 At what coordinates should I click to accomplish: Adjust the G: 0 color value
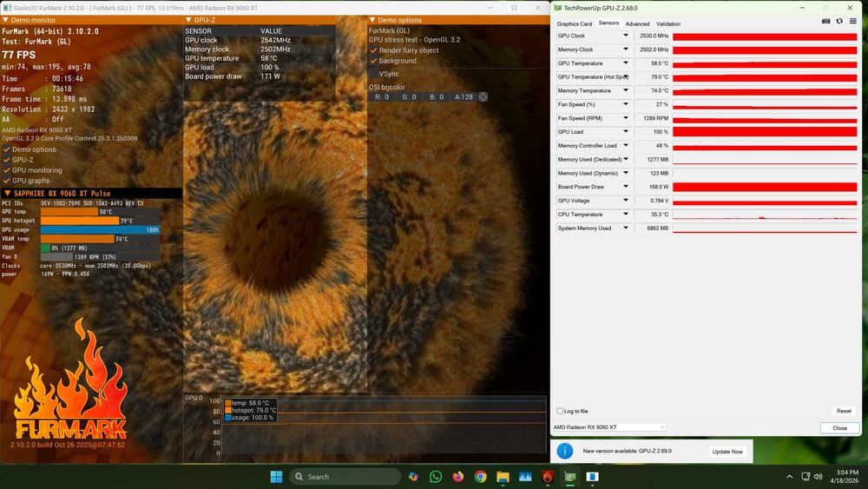click(409, 97)
